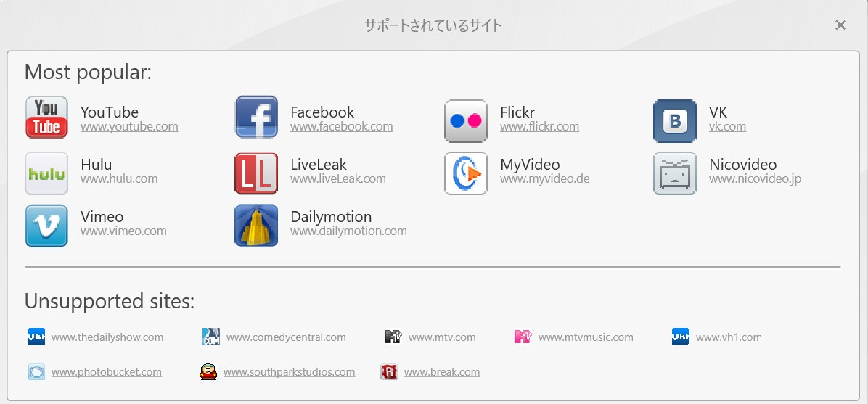Click the Hulu logo icon
Image resolution: width=868 pixels, height=404 pixels.
pyautogui.click(x=46, y=173)
